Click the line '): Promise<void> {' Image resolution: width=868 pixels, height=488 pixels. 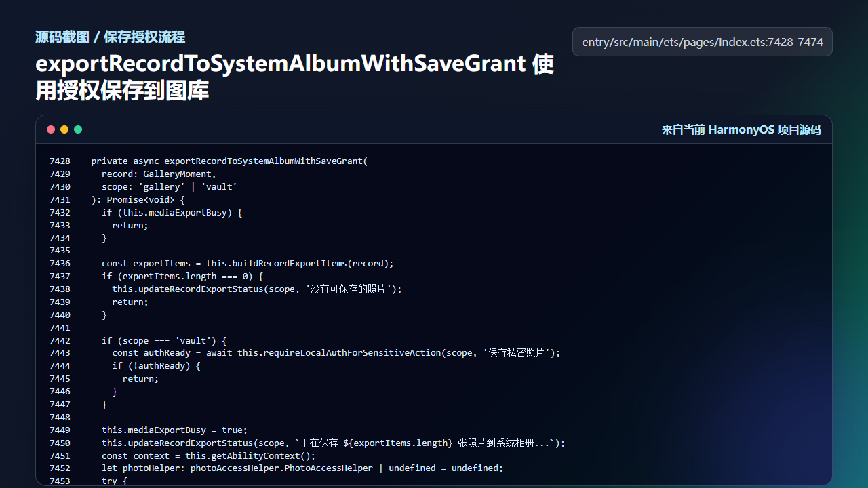[138, 200]
